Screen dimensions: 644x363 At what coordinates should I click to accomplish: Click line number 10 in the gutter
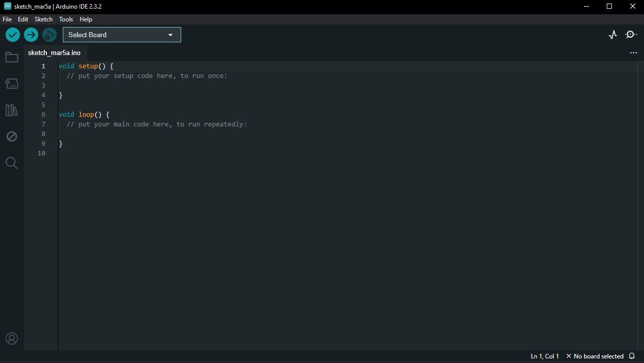[41, 153]
